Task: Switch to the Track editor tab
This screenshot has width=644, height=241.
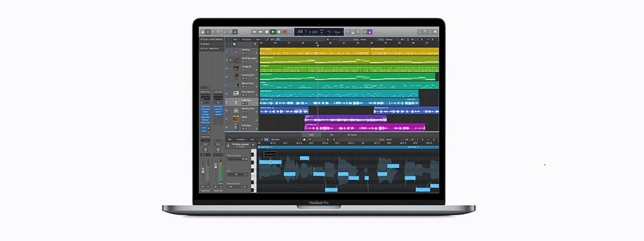Action: pos(311,135)
